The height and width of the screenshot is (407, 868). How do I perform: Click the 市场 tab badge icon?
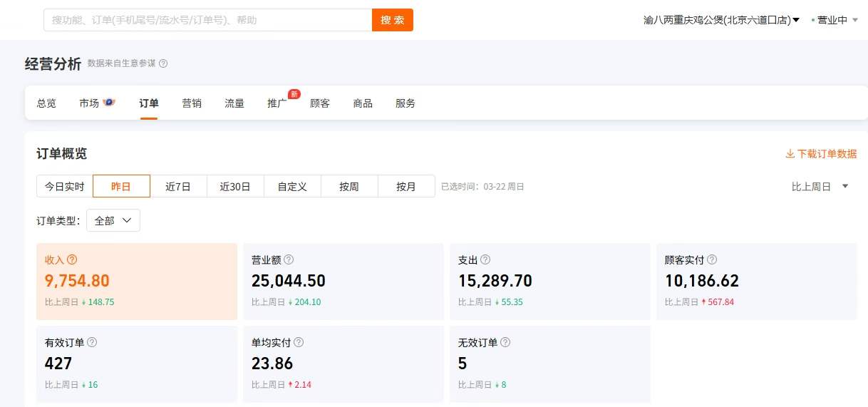109,103
